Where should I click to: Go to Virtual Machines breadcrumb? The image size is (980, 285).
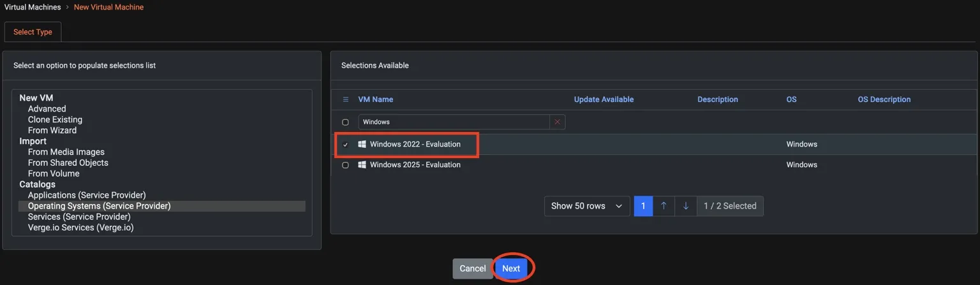(x=33, y=7)
